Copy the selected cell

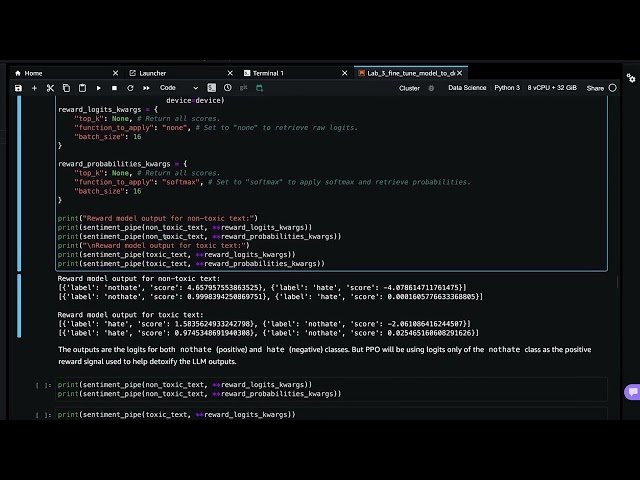pyautogui.click(x=66, y=88)
